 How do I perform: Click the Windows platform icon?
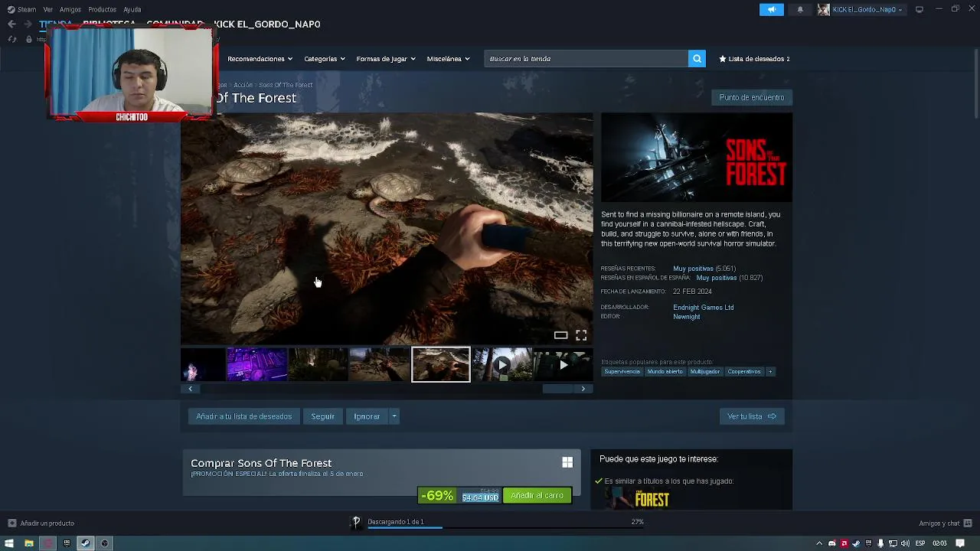[x=567, y=462]
